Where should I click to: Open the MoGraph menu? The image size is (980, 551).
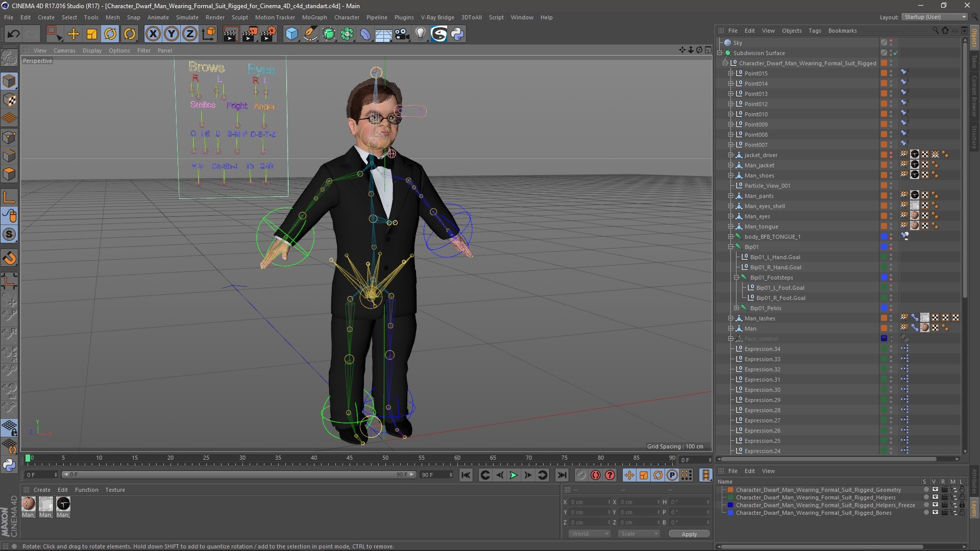(x=314, y=17)
